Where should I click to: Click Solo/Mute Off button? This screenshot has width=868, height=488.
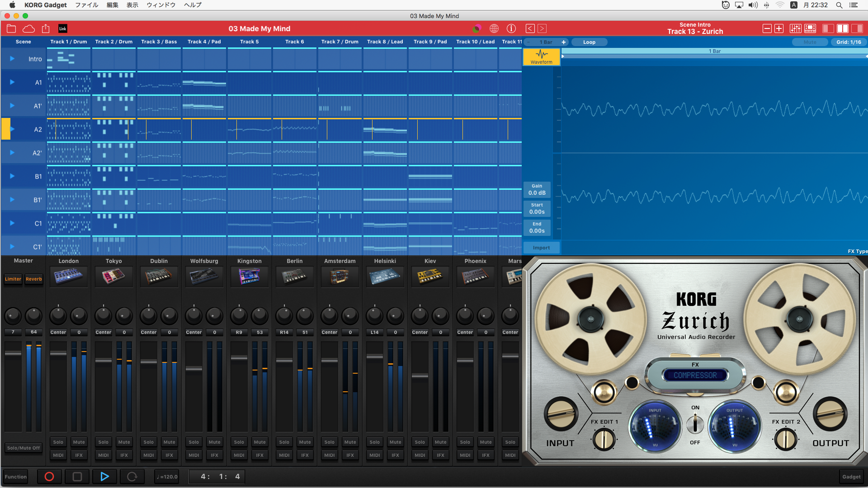tap(24, 448)
